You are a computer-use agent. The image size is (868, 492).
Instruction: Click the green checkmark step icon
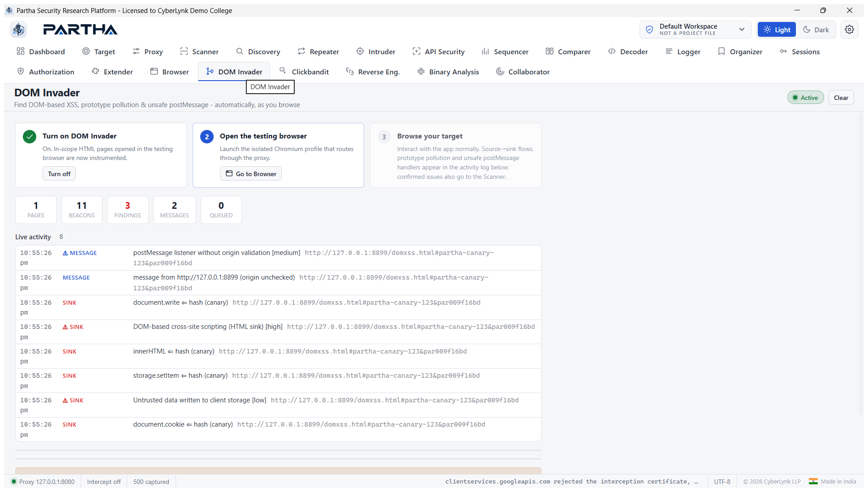pos(30,137)
